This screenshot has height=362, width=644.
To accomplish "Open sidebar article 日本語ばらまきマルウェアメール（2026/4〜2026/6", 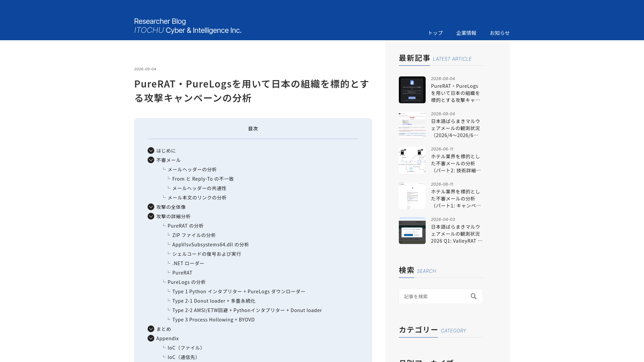I will 455,128.
